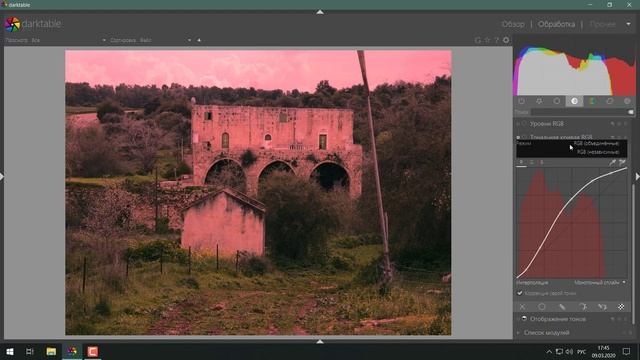Open Windows Start menu
This screenshot has width=640, height=360.
(9, 351)
